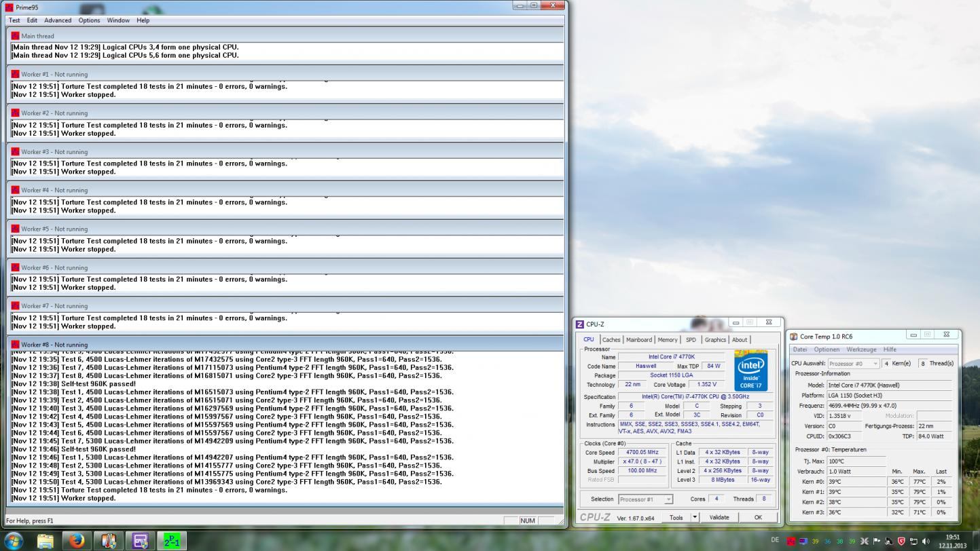The height and width of the screenshot is (551, 980).
Task: Click the Worker #1 window icon
Action: 15,74
